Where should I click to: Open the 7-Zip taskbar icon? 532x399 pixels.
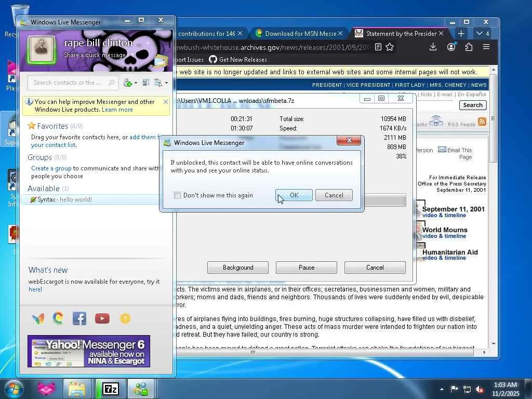tap(111, 389)
